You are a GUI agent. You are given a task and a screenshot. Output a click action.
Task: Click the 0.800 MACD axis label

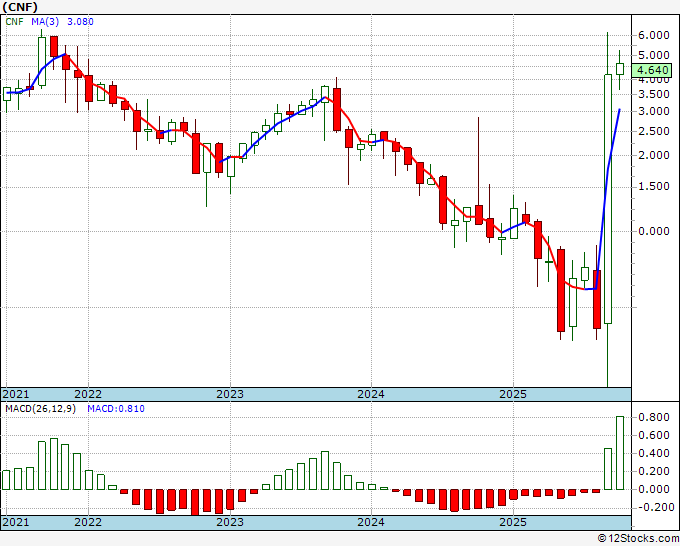[654, 418]
